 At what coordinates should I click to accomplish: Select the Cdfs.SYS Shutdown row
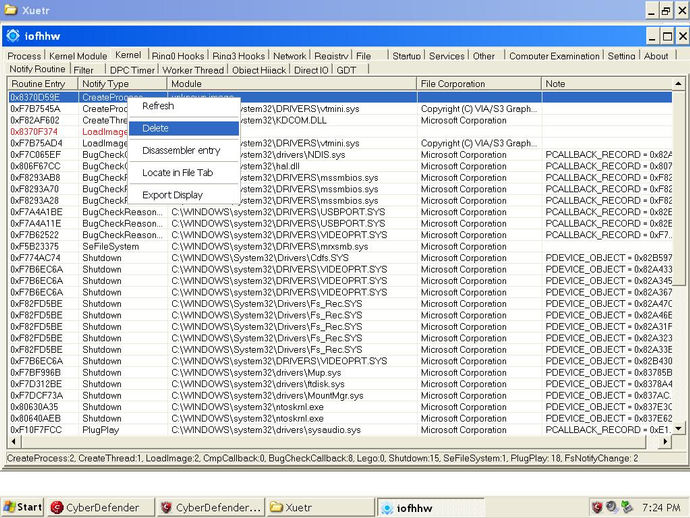pyautogui.click(x=340, y=258)
